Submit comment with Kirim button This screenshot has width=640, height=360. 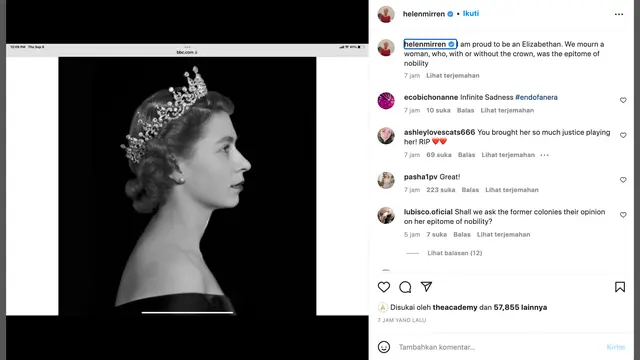tap(616, 347)
